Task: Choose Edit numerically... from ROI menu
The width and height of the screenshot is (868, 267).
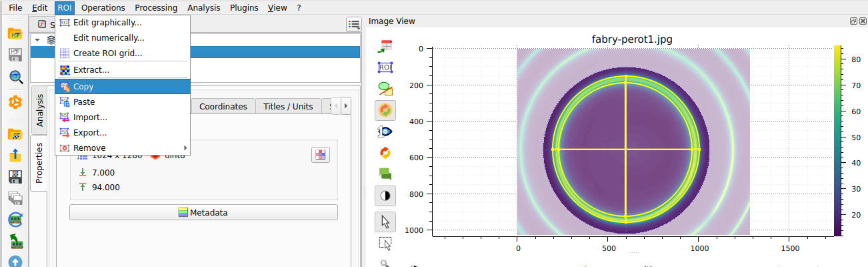Action: [x=123, y=38]
